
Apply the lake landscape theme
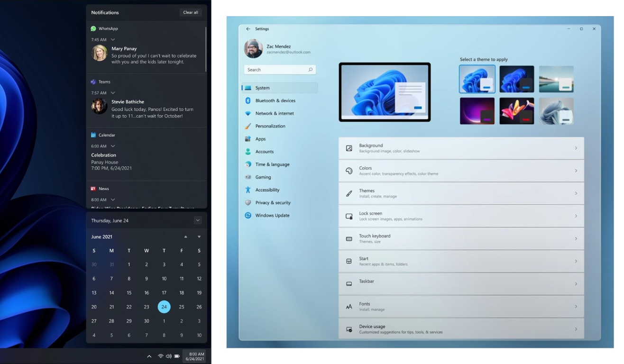tap(556, 79)
